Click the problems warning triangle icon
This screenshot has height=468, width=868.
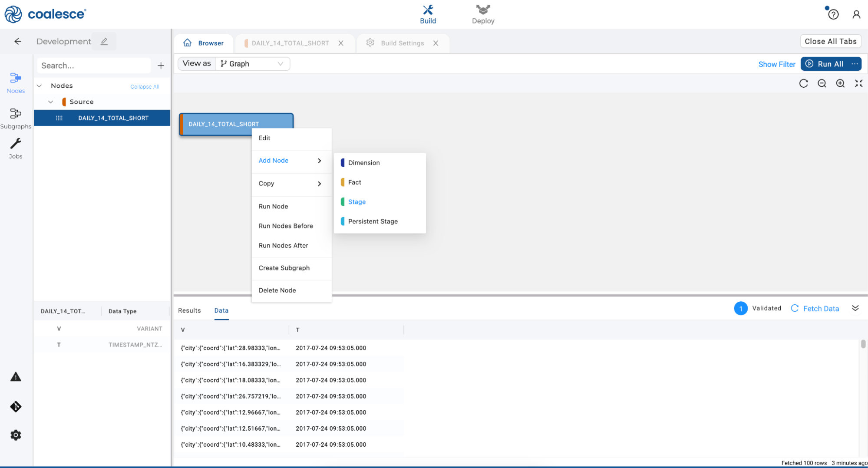(16, 377)
